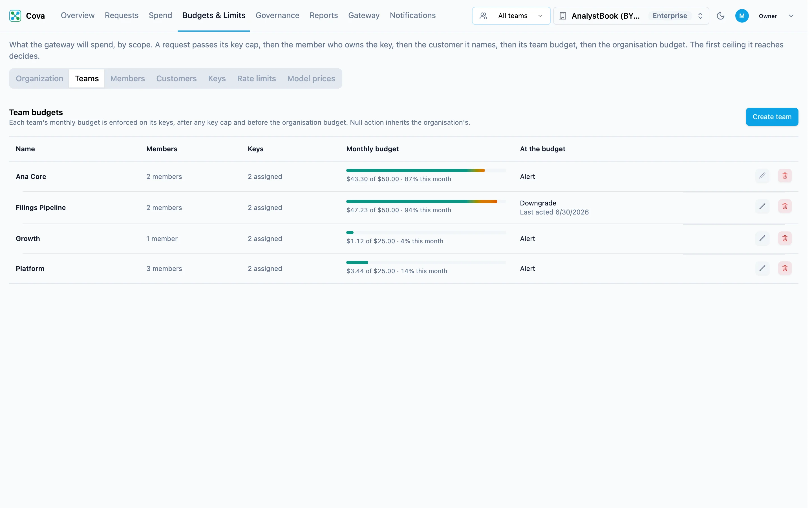
Task: Click the Monthly budget column header
Action: tap(372, 149)
